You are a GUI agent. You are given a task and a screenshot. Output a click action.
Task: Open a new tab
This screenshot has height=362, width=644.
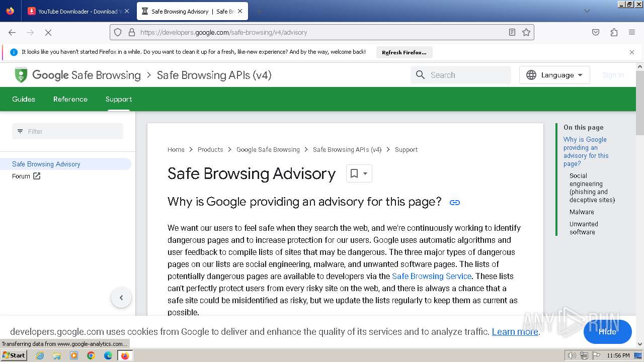point(259,11)
